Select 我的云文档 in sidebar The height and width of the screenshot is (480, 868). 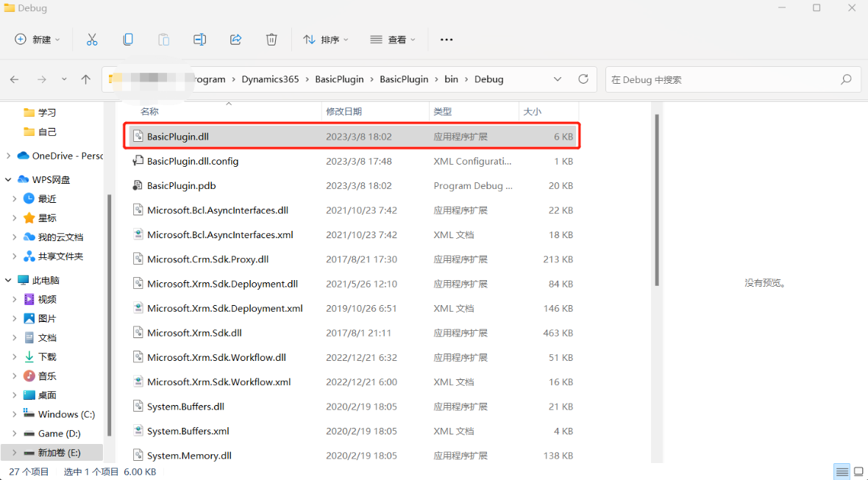click(x=60, y=237)
